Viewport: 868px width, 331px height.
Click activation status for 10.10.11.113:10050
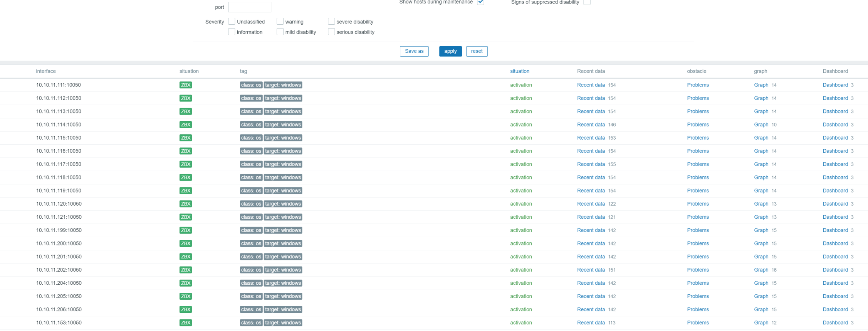tap(521, 111)
